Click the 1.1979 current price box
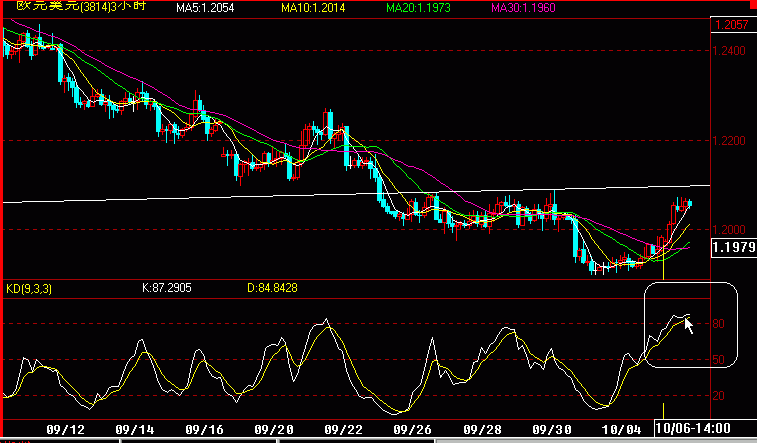 (x=734, y=248)
